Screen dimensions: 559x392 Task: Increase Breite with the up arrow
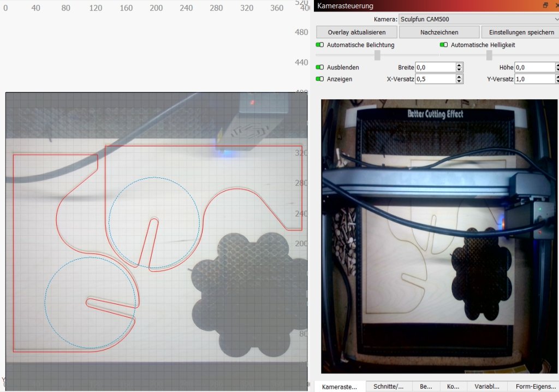click(459, 65)
